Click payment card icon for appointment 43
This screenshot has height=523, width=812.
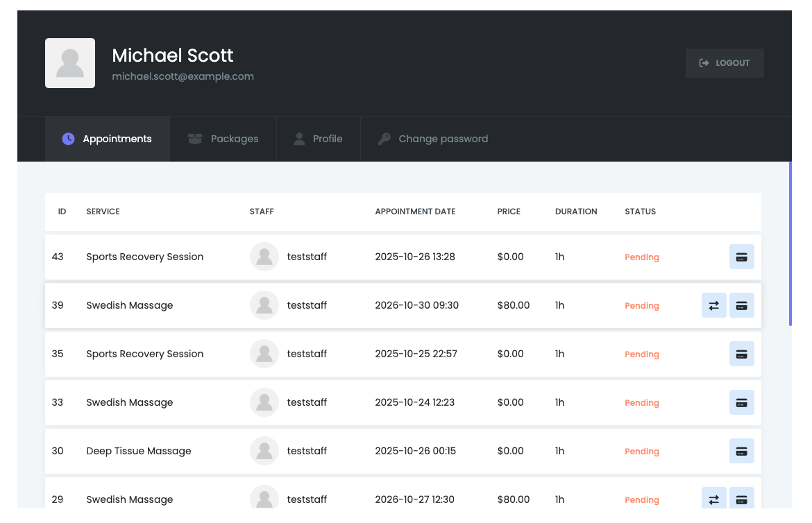[x=741, y=257]
